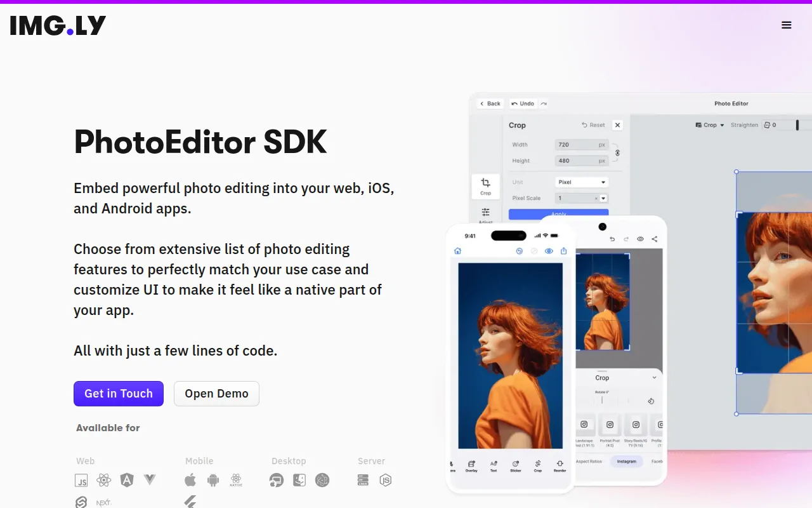
Task: Select the Apple iOS icon under Mobile
Action: [190, 480]
